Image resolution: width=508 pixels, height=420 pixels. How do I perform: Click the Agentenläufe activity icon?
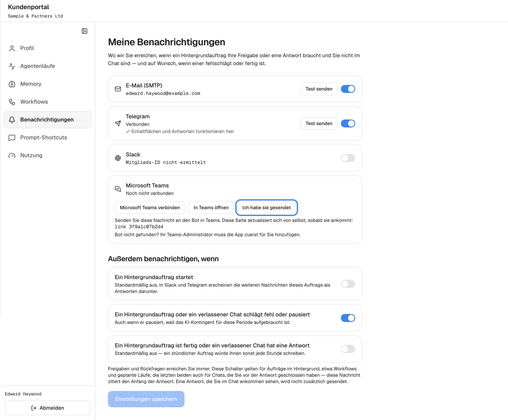point(12,66)
